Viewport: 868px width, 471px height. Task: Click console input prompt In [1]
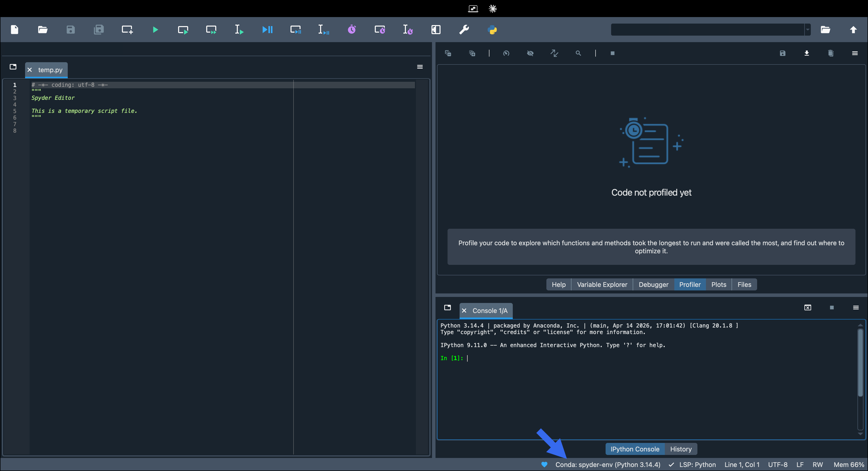click(x=452, y=358)
